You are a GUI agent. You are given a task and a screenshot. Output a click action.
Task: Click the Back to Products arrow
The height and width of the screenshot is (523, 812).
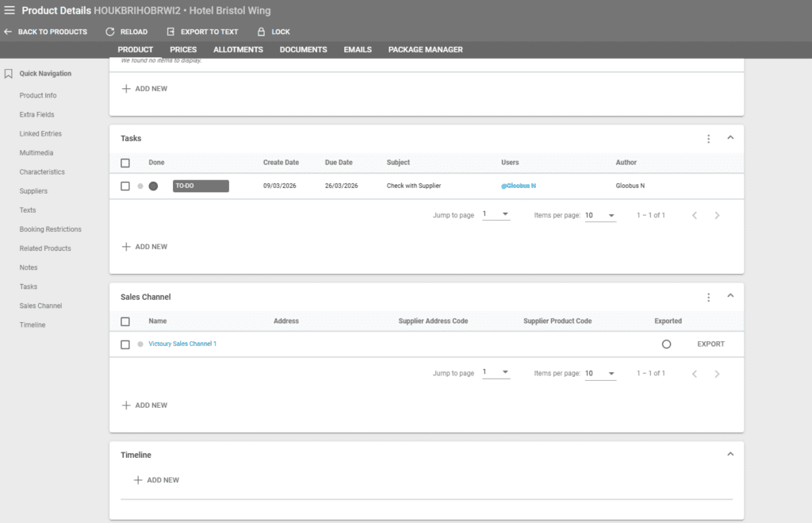click(x=8, y=32)
